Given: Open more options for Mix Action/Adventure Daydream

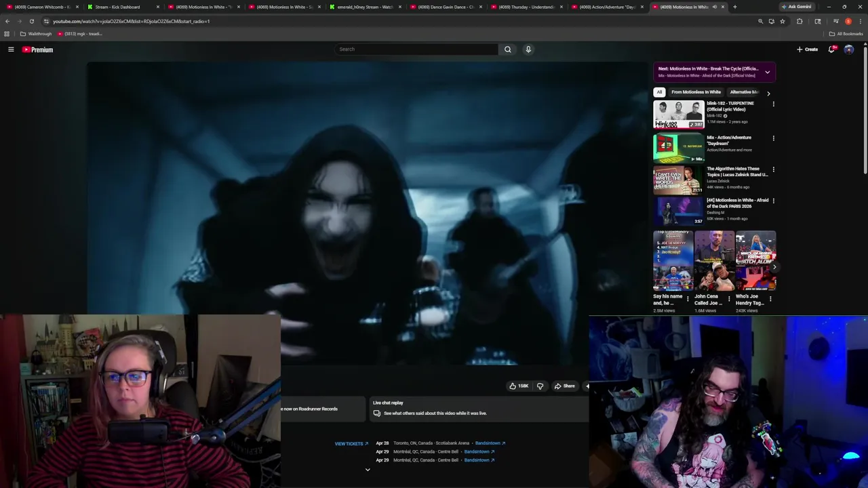Looking at the screenshot, I should [773, 138].
